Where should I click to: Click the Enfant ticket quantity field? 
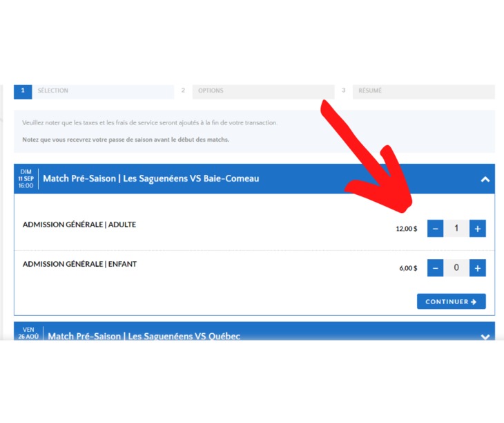[x=456, y=268]
